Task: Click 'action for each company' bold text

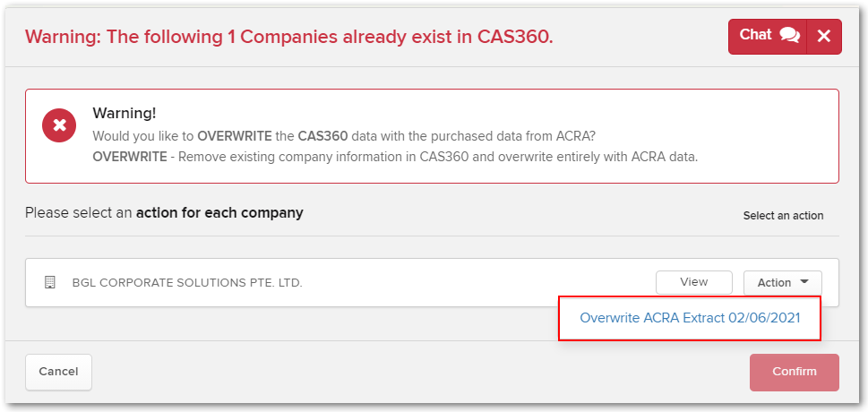Action: tap(219, 212)
